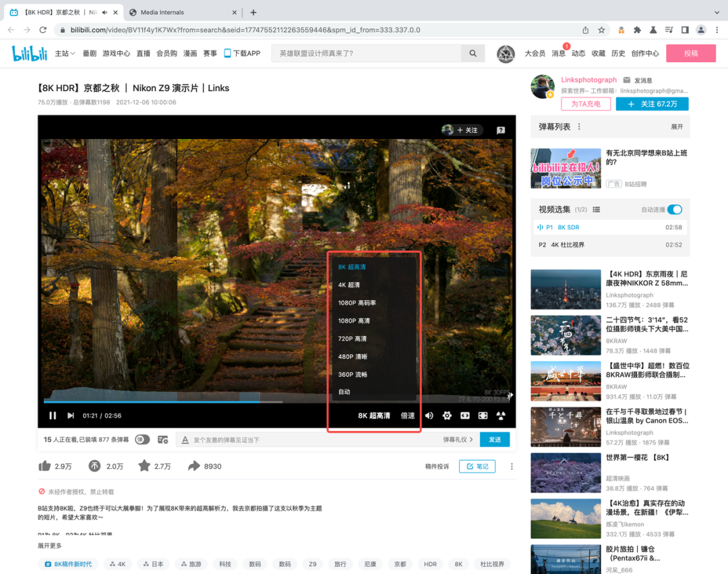The width and height of the screenshot is (728, 574).
Task: Open the 笔记 notes button
Action: (x=477, y=466)
